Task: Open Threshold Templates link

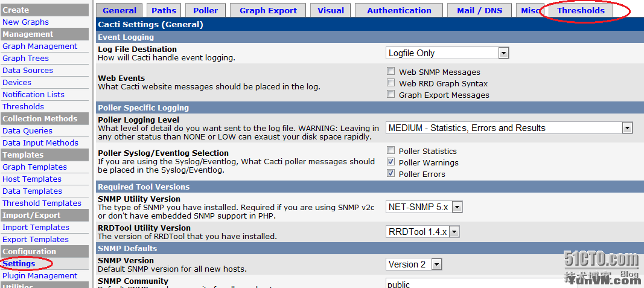Action: coord(42,203)
